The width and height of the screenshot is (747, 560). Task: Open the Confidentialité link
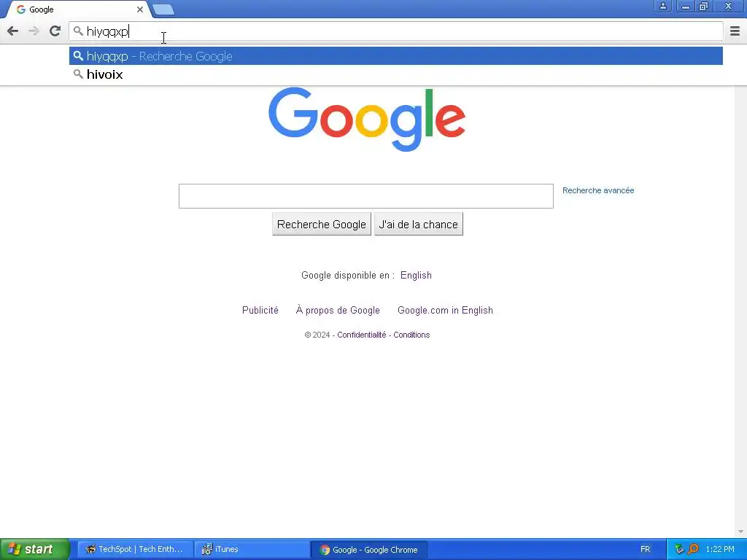point(362,335)
